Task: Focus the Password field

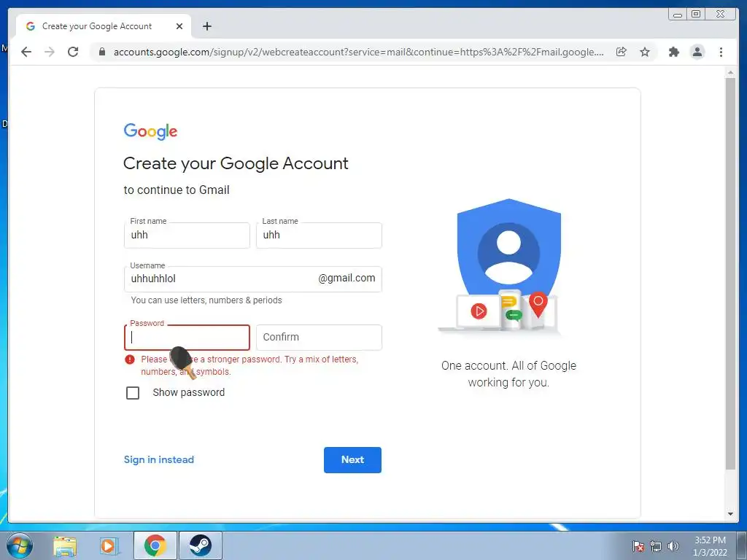Action: 187,337
